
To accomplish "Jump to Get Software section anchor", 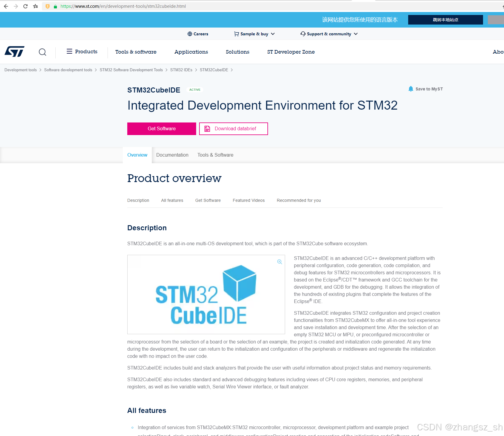I will (x=208, y=200).
